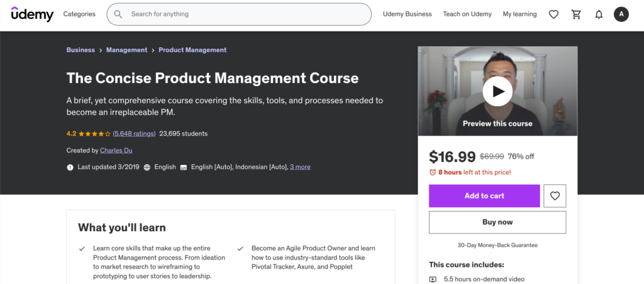The width and height of the screenshot is (644, 284).
Task: Navigate to Business breadcrumb
Action: [x=80, y=50]
